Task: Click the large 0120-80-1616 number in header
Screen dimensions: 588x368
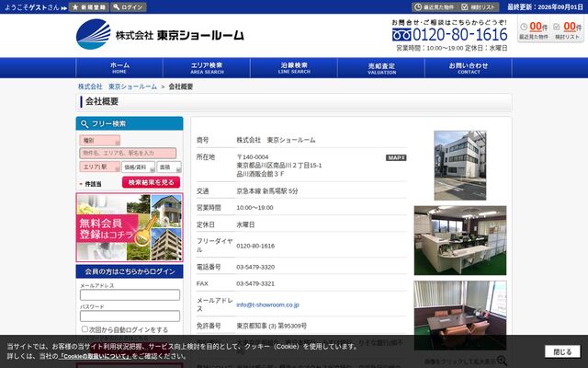Action: coord(459,35)
